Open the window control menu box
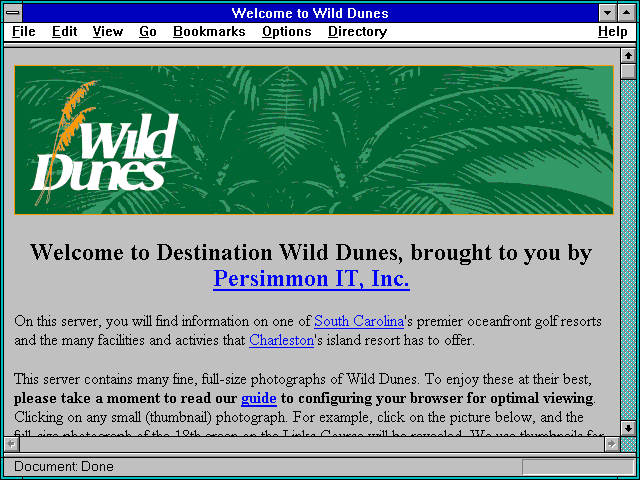Viewport: 640px width, 480px height. [13, 13]
